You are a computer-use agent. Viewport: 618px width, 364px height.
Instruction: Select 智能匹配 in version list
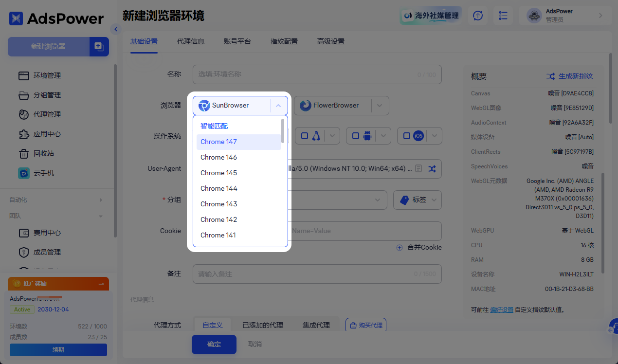click(x=238, y=126)
